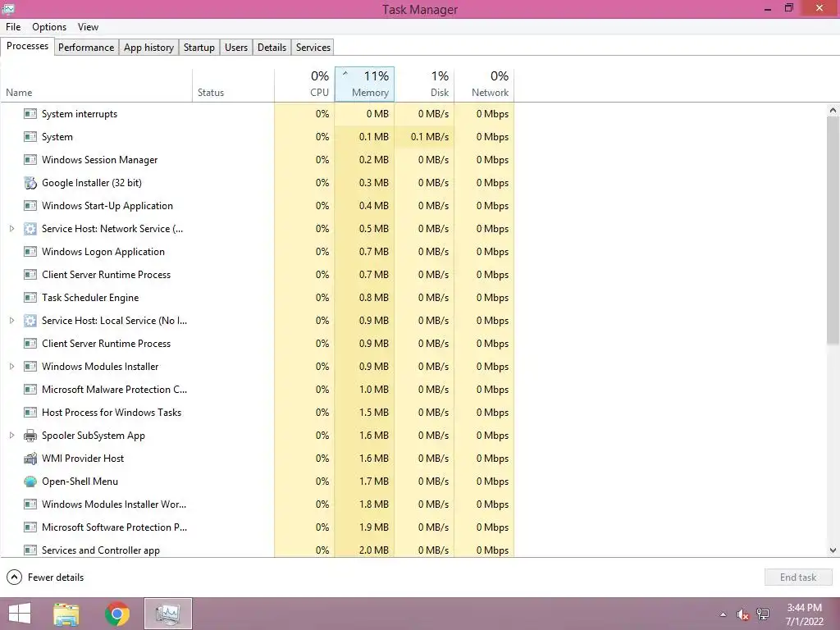Image resolution: width=840 pixels, height=630 pixels.
Task: Click the 0.1 MB/s disk value for System
Action: 430,137
